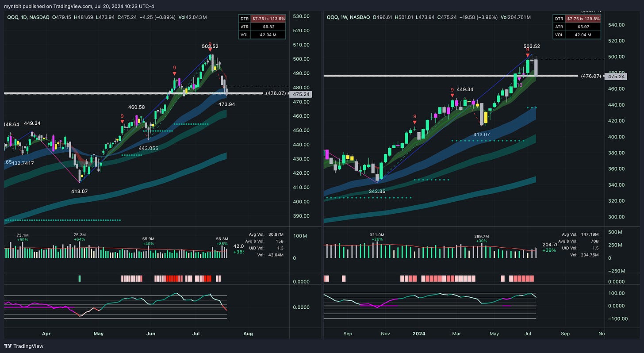Screen dimensions: 644x353
Task: Select the (476.07) line label on weekly chart
Action: point(592,76)
